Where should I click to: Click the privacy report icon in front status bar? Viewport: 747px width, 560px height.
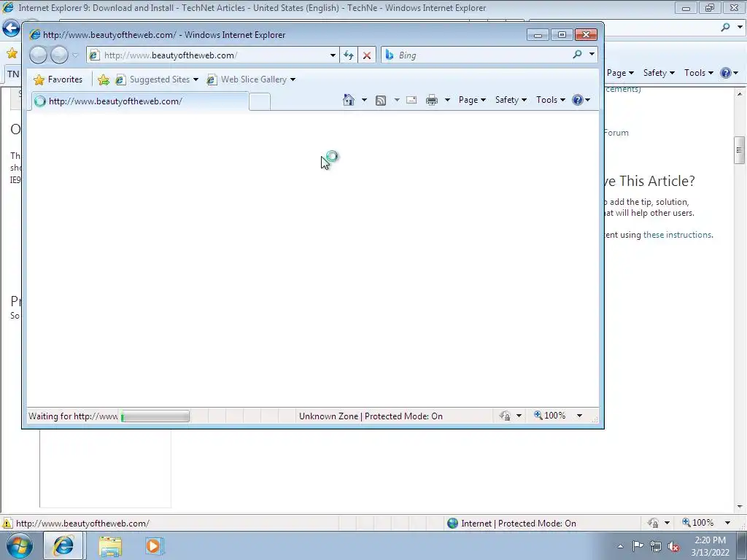coord(505,416)
